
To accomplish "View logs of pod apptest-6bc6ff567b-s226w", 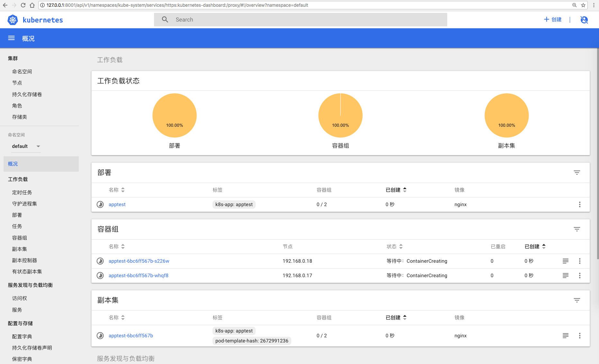I will 566,261.
